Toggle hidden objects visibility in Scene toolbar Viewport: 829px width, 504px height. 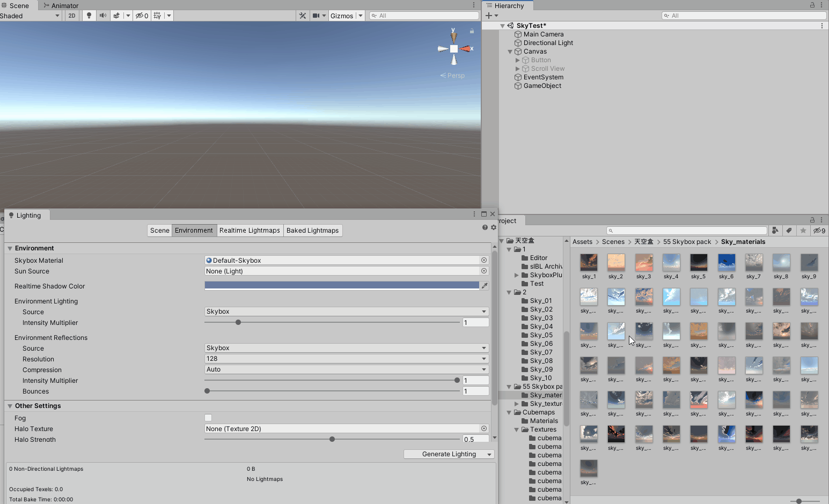click(x=142, y=16)
